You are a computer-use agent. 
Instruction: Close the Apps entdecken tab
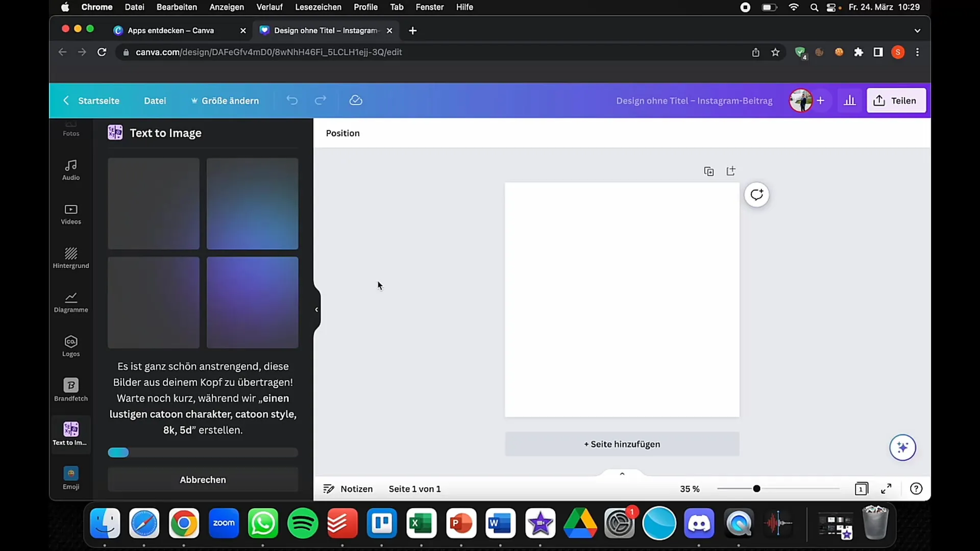(x=243, y=31)
